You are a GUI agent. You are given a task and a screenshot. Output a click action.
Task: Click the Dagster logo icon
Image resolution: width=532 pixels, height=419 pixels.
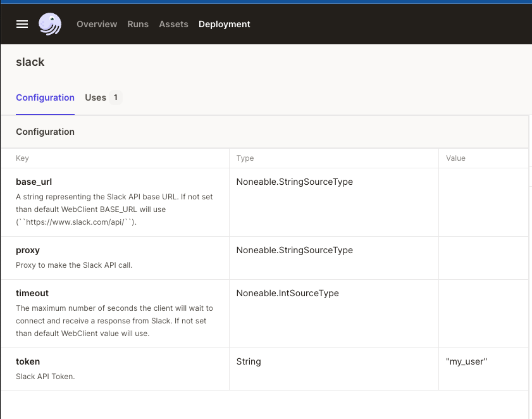click(x=50, y=24)
